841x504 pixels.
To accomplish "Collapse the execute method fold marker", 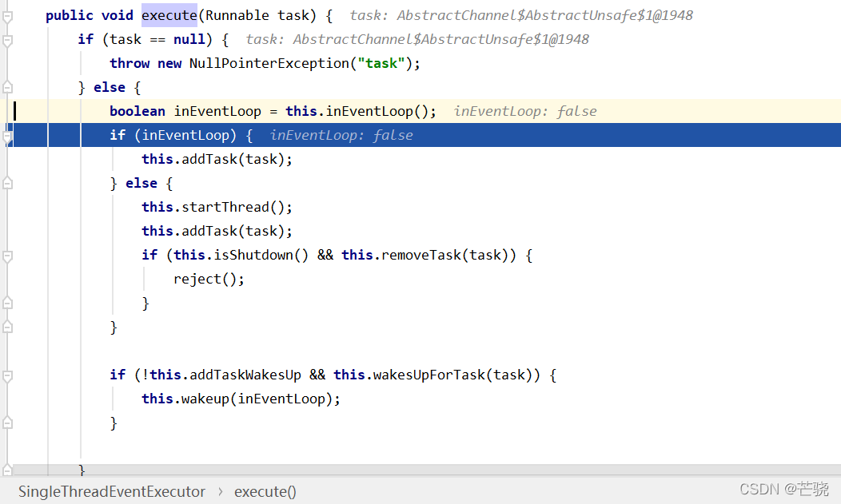I will click(x=7, y=16).
